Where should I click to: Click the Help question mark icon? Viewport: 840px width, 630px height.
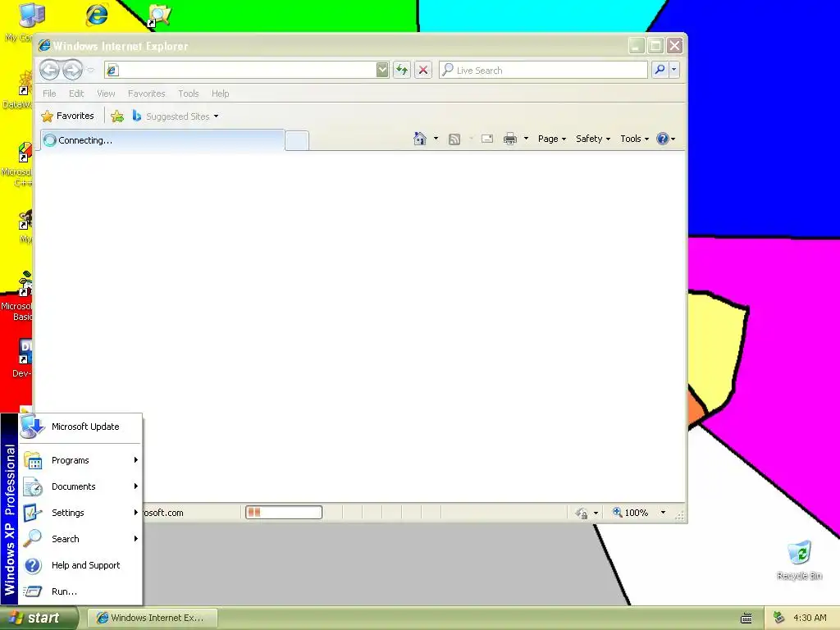[x=663, y=139]
